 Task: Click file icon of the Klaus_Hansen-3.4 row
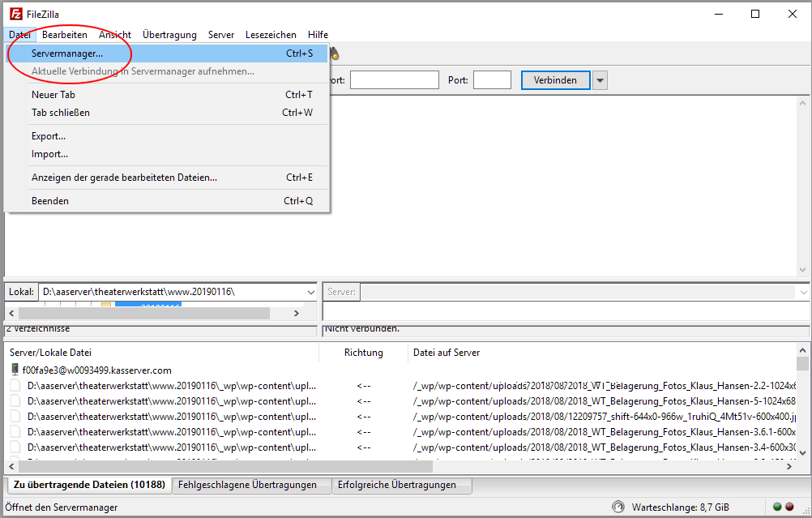pyautogui.click(x=16, y=447)
